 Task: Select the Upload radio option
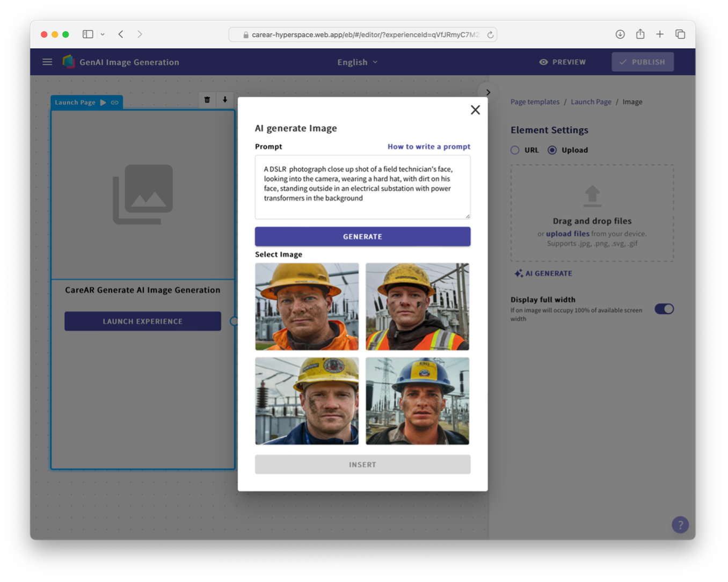coord(552,150)
